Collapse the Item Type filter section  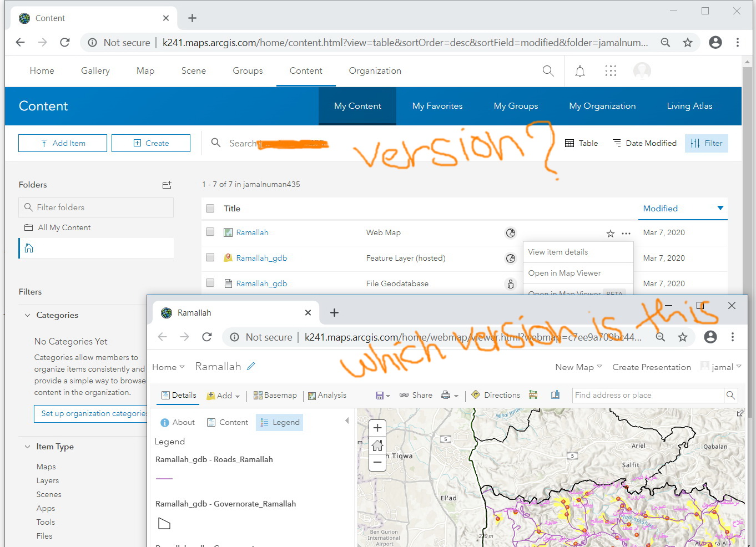pos(27,447)
